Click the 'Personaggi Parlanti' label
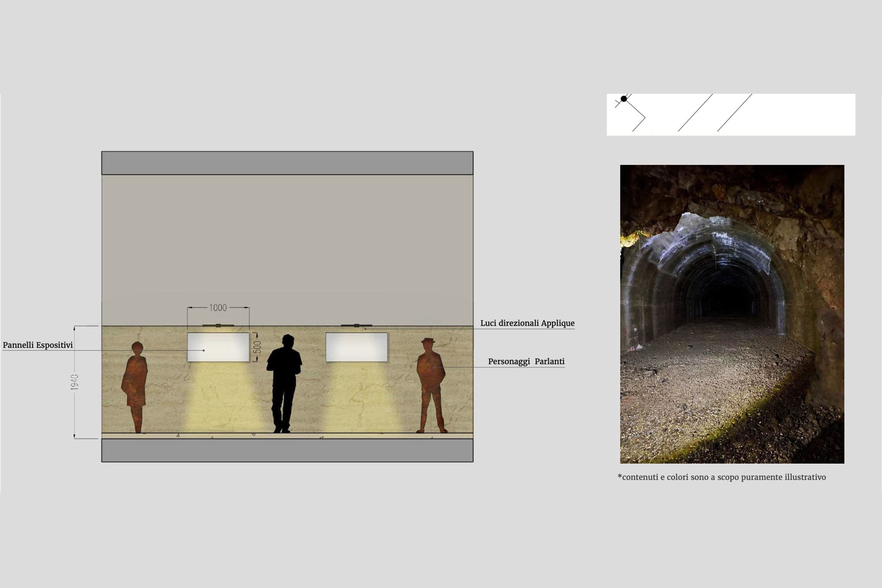 526,362
